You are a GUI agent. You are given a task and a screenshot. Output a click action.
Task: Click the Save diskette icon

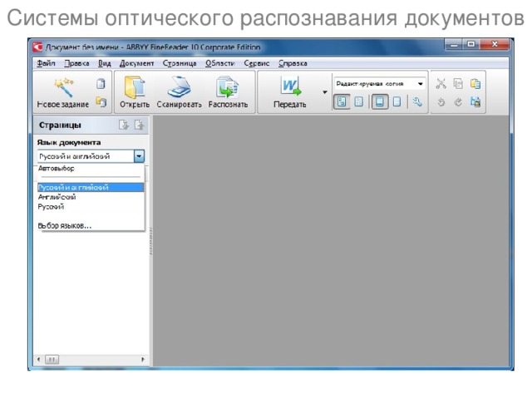[x=475, y=101]
